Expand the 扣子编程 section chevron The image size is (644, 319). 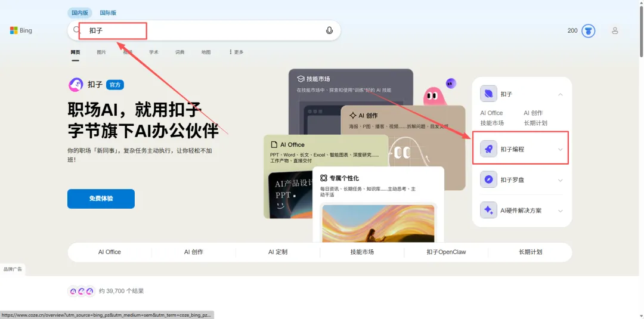[x=560, y=150]
